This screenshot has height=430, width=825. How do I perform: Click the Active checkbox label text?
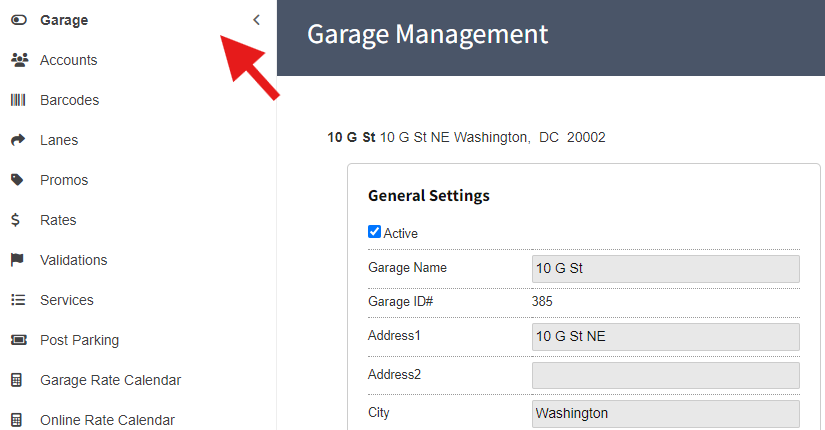pos(400,233)
